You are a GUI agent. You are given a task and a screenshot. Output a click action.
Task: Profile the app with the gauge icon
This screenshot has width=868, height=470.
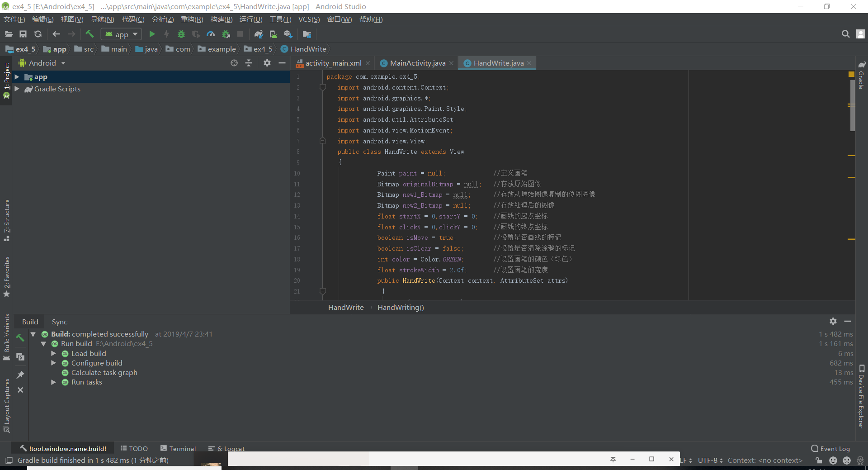pos(211,34)
